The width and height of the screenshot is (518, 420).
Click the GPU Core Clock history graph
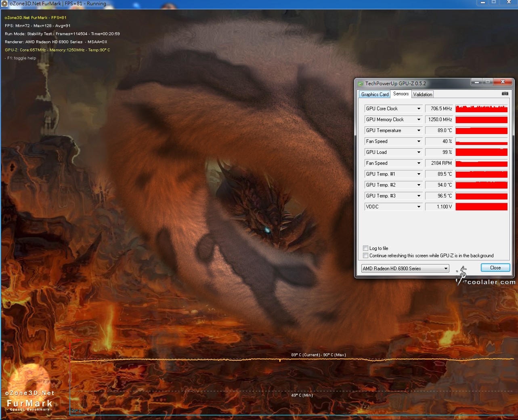tap(481, 109)
